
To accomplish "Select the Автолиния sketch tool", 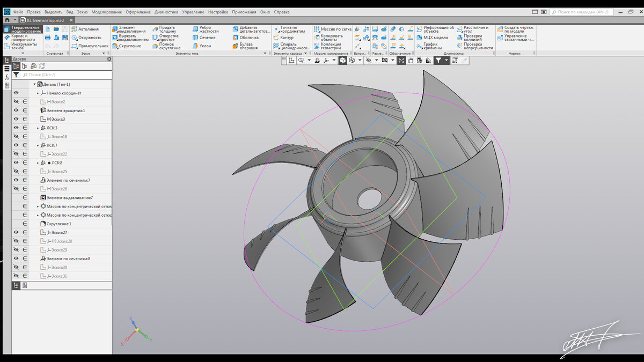I will tap(86, 29).
